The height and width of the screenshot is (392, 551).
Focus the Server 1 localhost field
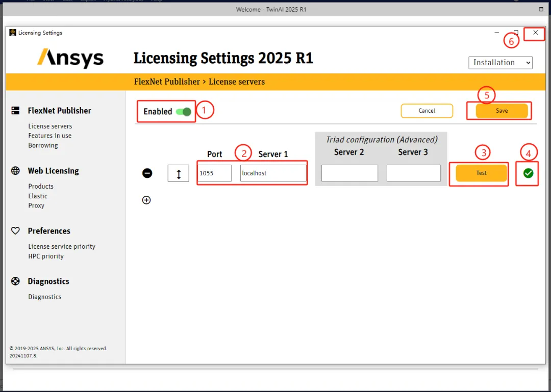click(273, 173)
